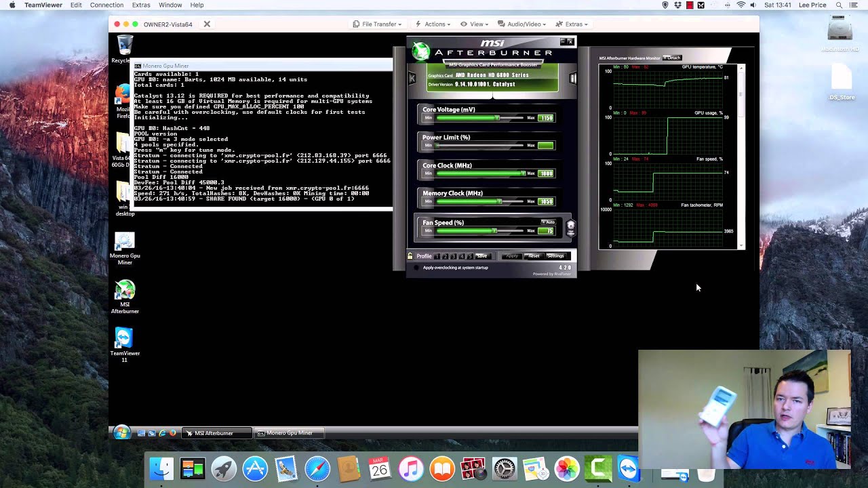The height and width of the screenshot is (488, 868).
Task: Open the Monero Gpu Miner desktop shortcut
Action: click(125, 248)
